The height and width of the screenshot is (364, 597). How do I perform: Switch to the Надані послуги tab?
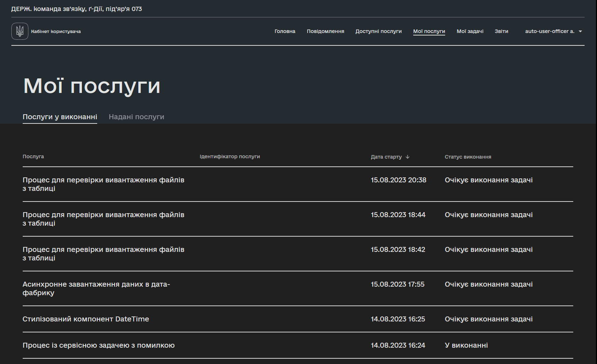point(136,117)
